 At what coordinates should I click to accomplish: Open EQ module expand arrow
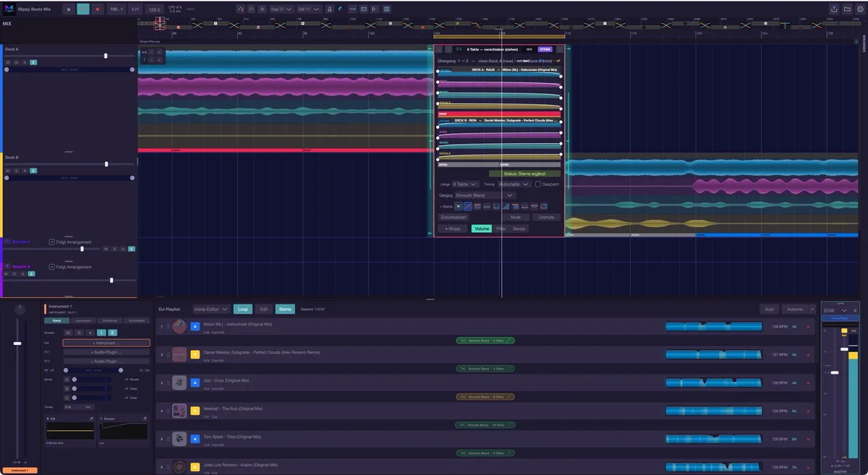tap(91, 419)
